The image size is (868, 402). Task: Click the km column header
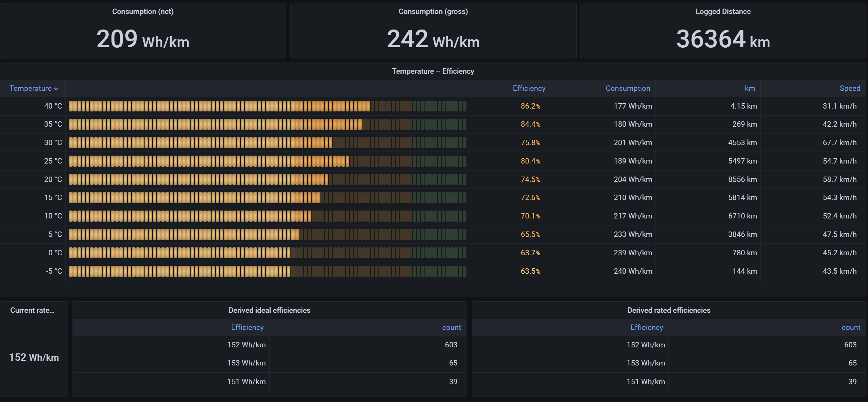[750, 88]
